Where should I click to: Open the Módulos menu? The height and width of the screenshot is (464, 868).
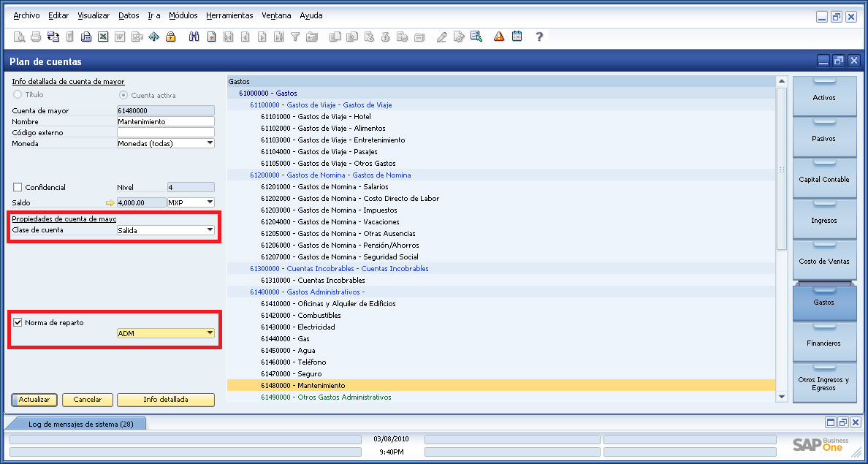tap(183, 15)
